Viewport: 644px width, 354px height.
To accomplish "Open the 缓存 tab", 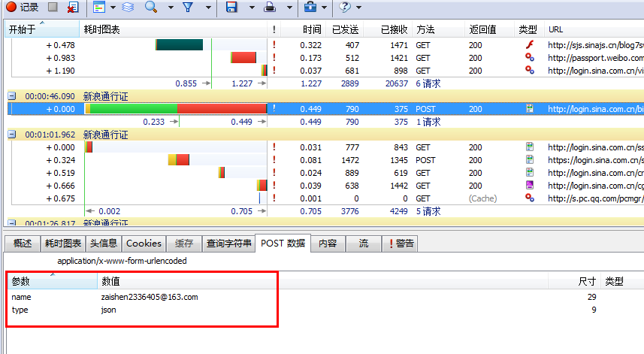I will point(184,244).
